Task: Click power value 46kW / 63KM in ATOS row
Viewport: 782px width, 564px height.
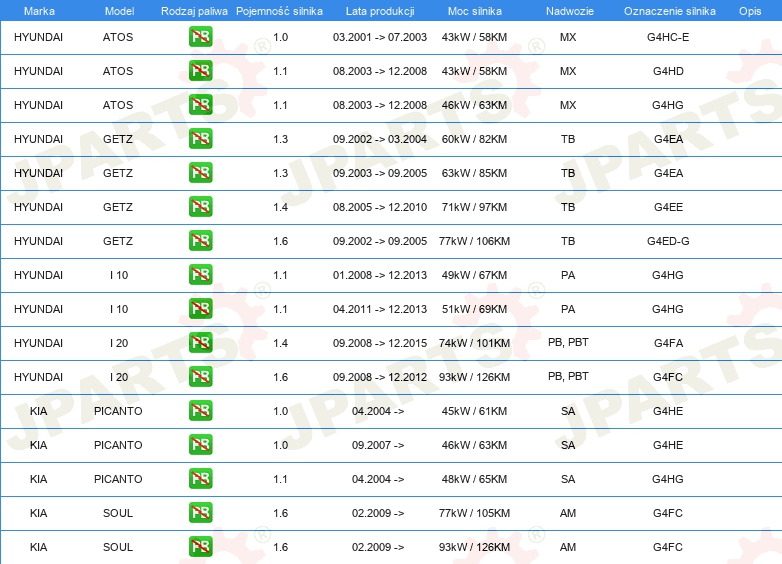Action: pos(474,105)
